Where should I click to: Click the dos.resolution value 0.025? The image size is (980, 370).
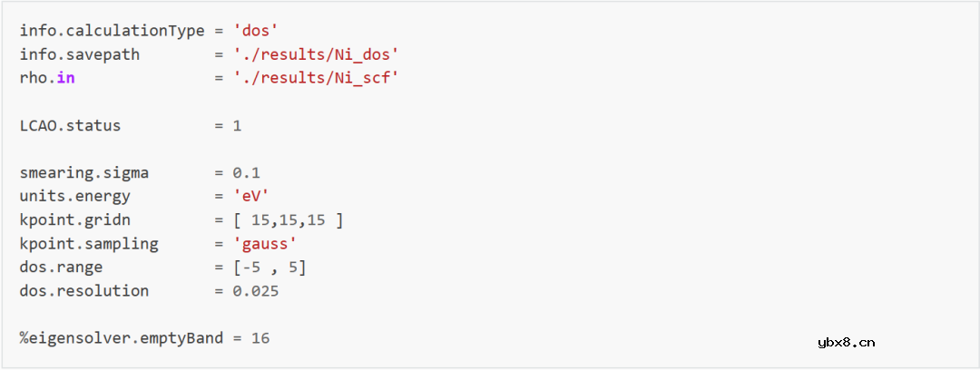(255, 291)
